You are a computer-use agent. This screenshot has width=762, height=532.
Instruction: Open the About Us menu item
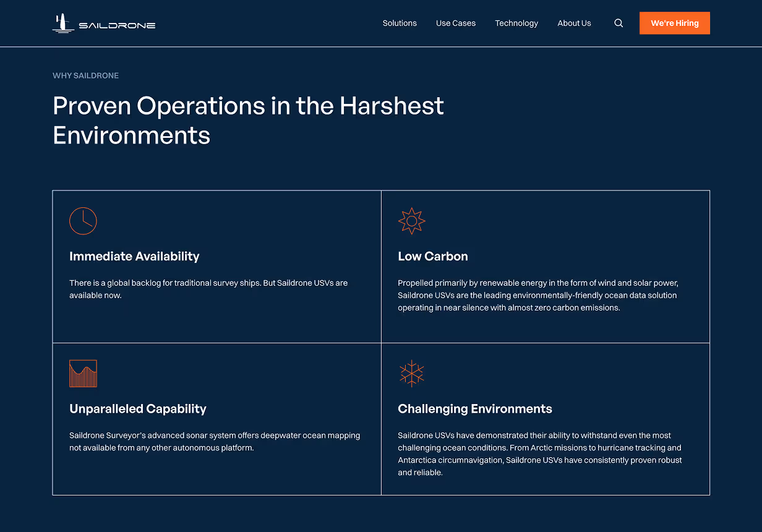574,23
